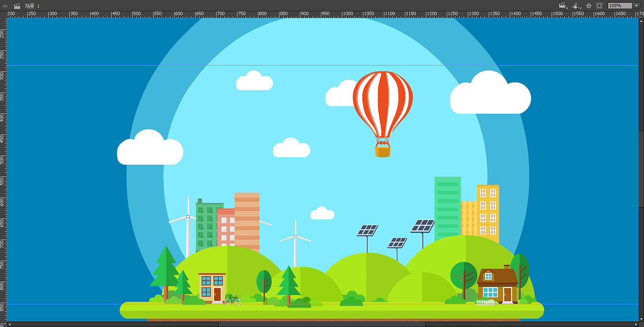Select the yellow building with windows

[x=488, y=213]
